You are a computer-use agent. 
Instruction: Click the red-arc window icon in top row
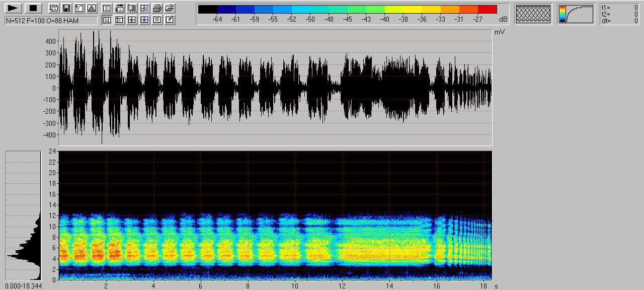[107, 8]
